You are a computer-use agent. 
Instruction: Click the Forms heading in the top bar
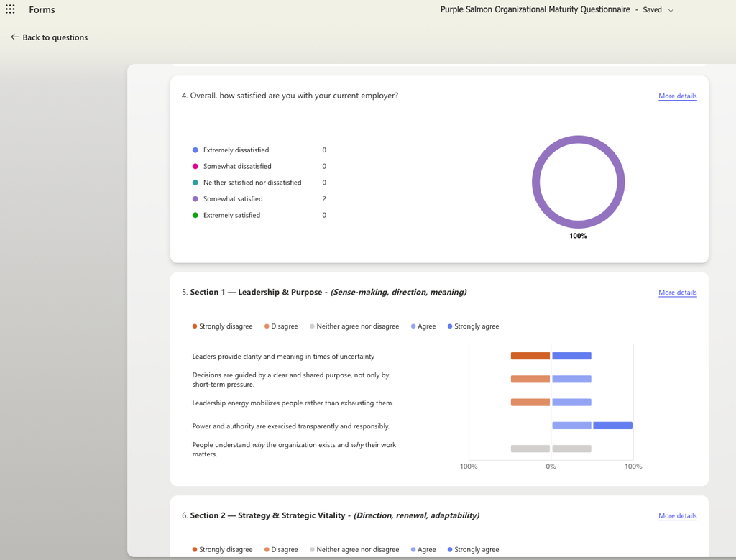42,9
